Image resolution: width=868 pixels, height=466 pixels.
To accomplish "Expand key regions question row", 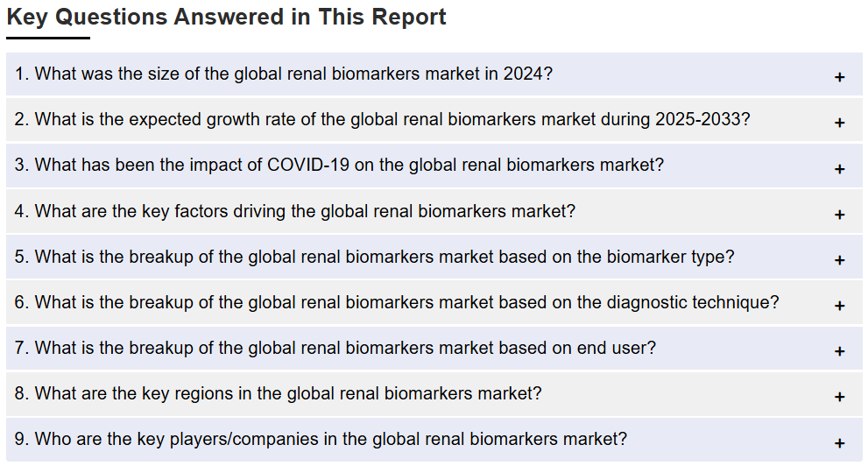I will [434, 393].
